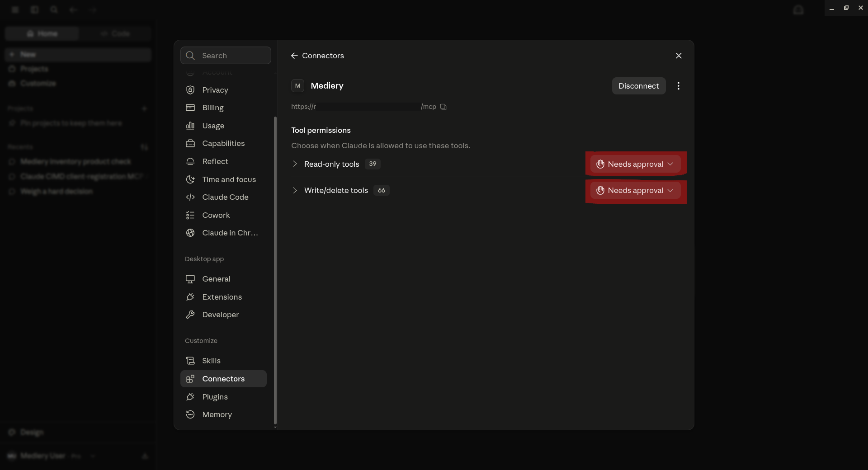Click the Capabilities briefcase icon
The height and width of the screenshot is (470, 868).
[190, 143]
